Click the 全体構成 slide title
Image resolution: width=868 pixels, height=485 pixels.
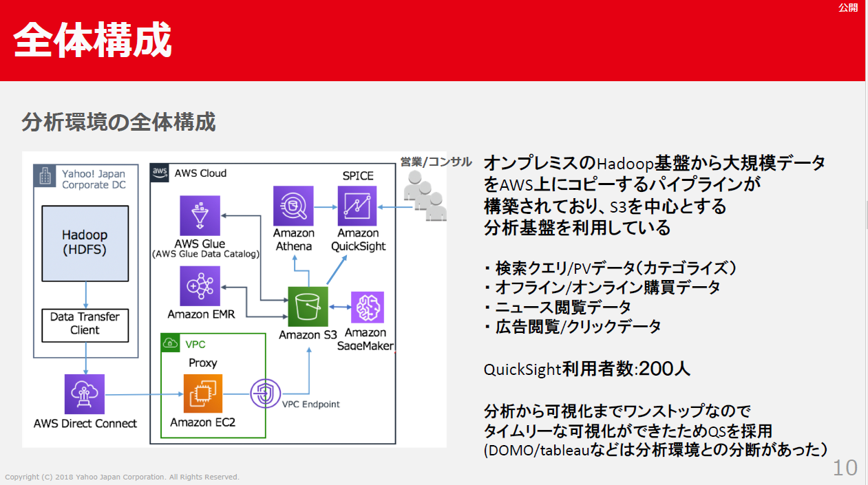pyautogui.click(x=92, y=40)
